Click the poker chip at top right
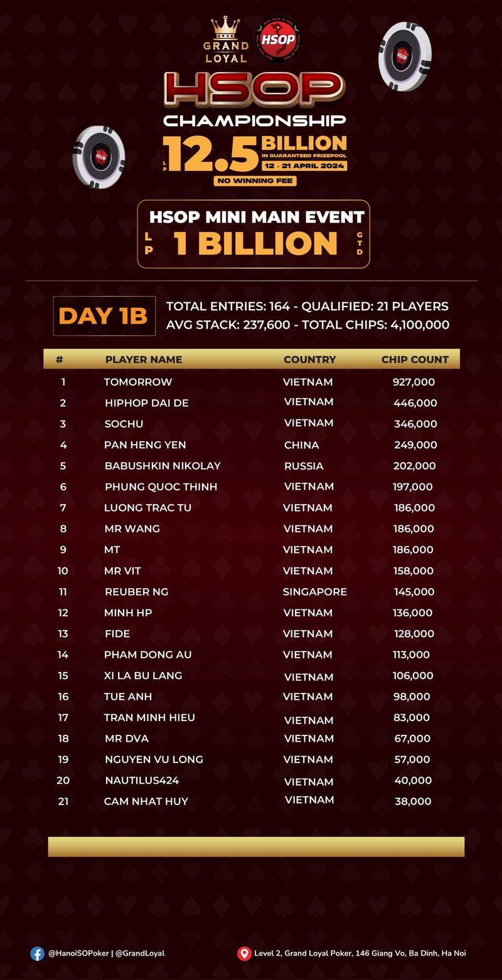Image resolution: width=502 pixels, height=980 pixels. point(405,56)
